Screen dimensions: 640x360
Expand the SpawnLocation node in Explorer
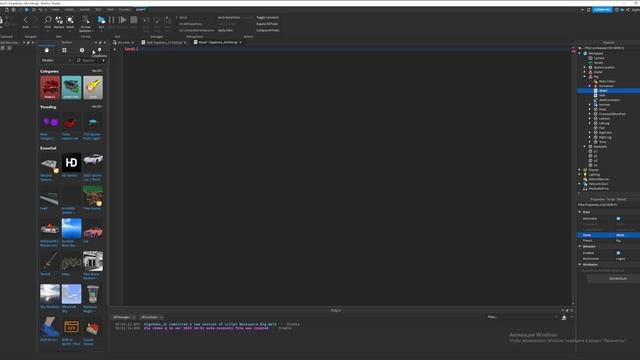click(585, 67)
